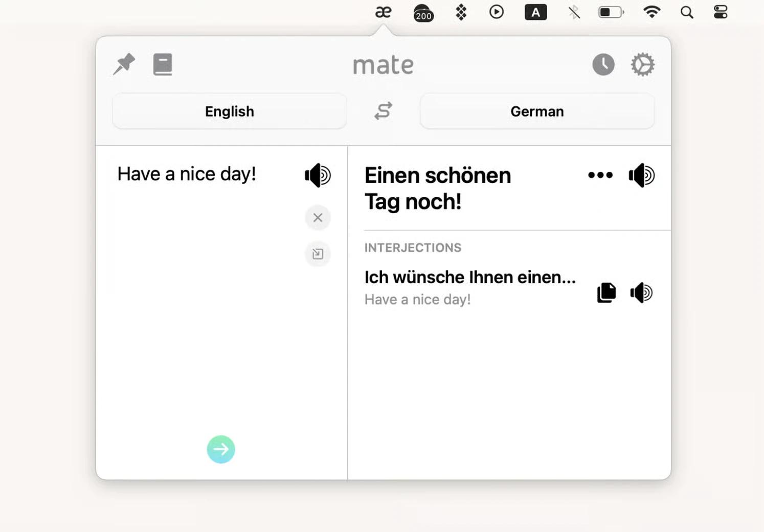Pin the Mate translator window
Screen dimensions: 764x532
point(124,64)
